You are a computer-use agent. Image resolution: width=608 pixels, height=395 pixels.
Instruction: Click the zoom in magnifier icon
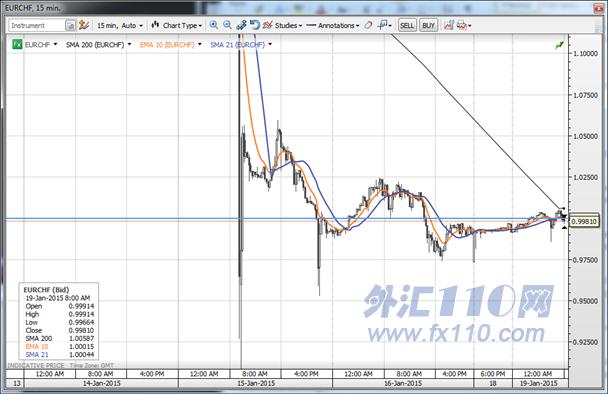pos(214,25)
